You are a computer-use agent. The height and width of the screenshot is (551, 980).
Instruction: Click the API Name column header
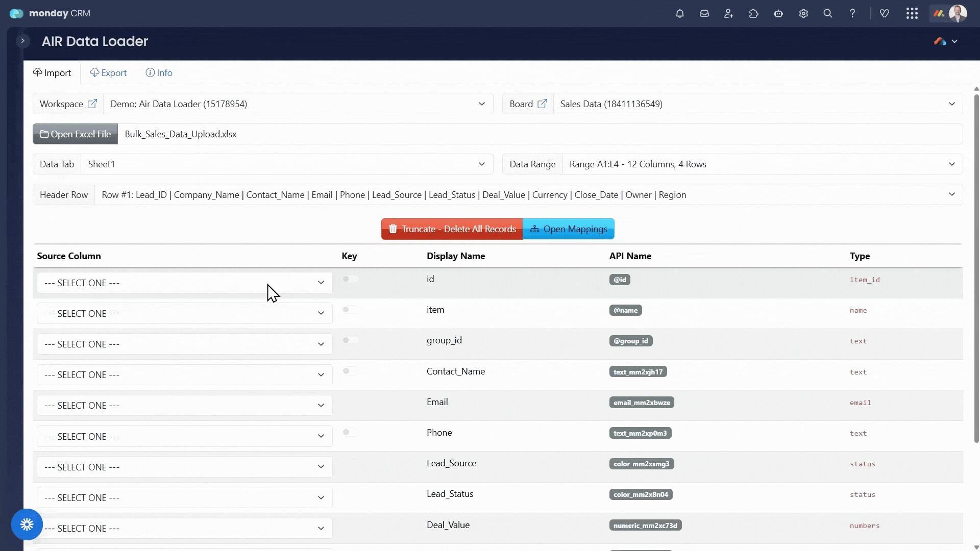(x=630, y=256)
